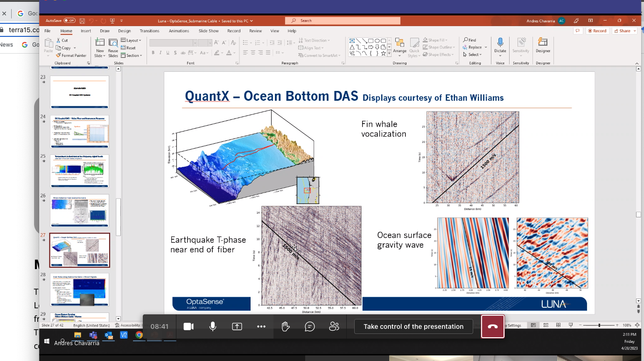Switch to Reading View in status bar
The height and width of the screenshot is (361, 644).
click(558, 325)
